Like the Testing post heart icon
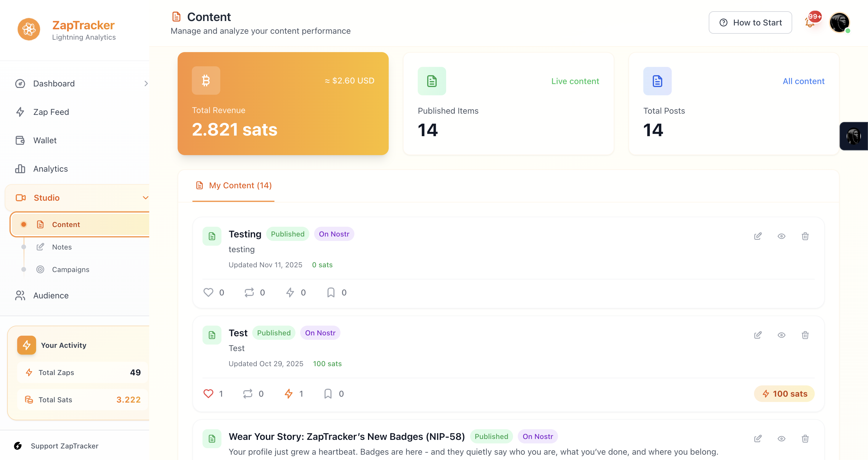This screenshot has width=868, height=460. pyautogui.click(x=208, y=292)
